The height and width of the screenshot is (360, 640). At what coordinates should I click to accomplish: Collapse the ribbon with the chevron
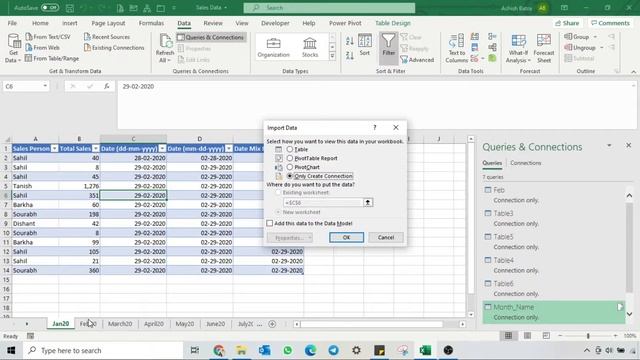click(x=633, y=72)
